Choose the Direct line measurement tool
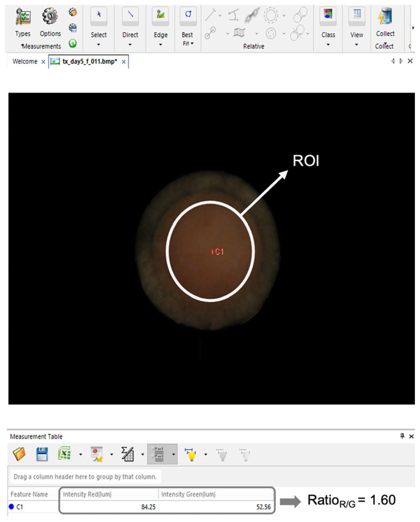This screenshot has height=522, width=420. [x=130, y=16]
